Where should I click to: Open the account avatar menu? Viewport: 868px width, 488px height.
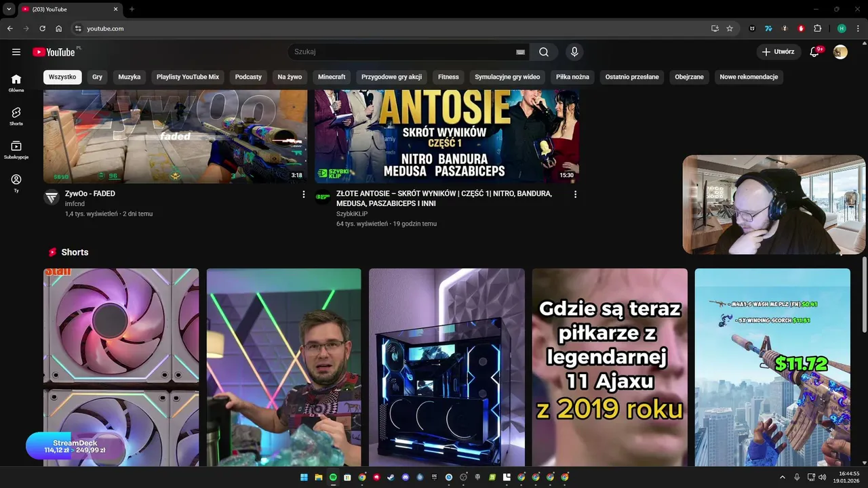pyautogui.click(x=840, y=52)
